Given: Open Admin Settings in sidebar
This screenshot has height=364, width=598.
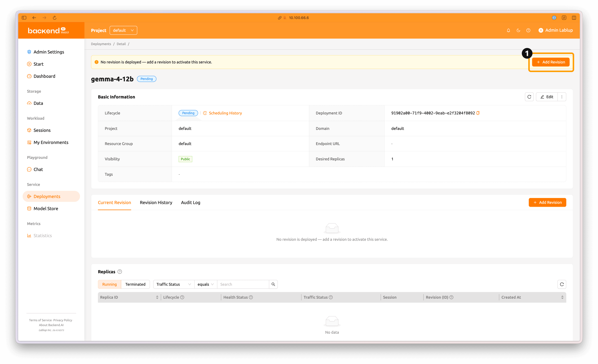Looking at the screenshot, I should coord(49,52).
